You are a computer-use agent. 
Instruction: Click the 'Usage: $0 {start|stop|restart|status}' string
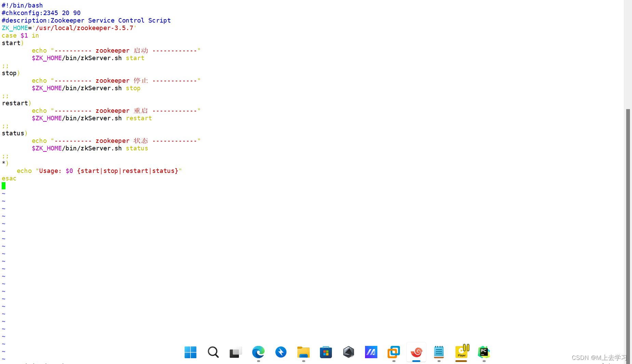pos(109,171)
